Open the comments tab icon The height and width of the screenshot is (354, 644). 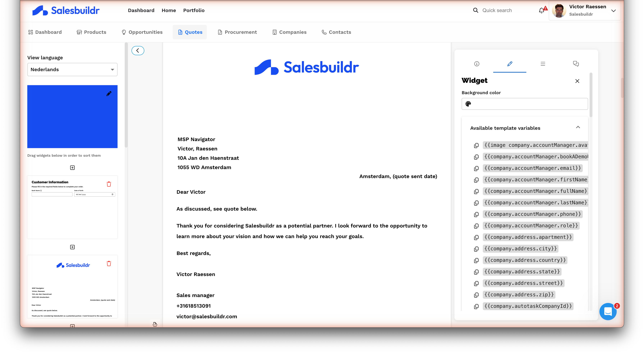576,64
